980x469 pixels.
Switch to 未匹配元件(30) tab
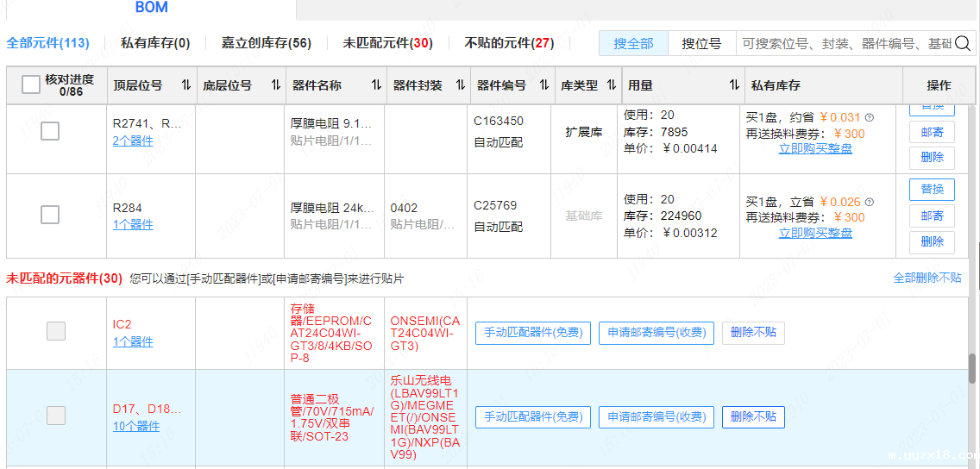[387, 43]
